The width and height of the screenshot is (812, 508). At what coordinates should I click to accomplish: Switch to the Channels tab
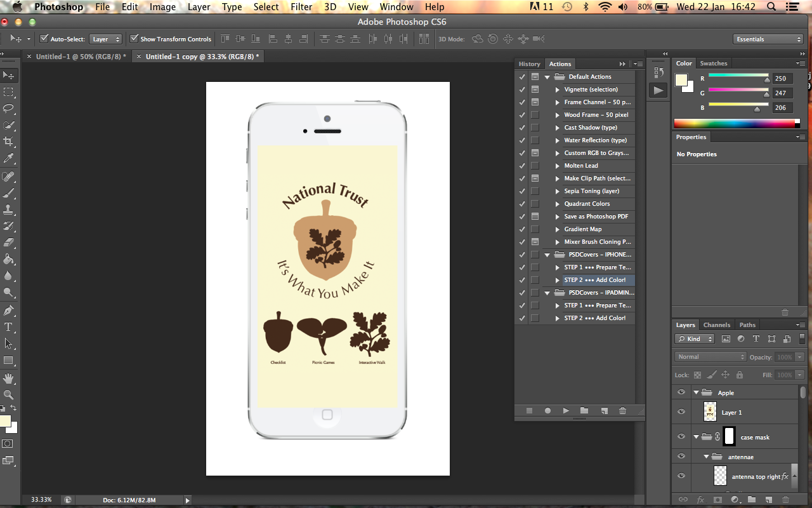pyautogui.click(x=716, y=324)
